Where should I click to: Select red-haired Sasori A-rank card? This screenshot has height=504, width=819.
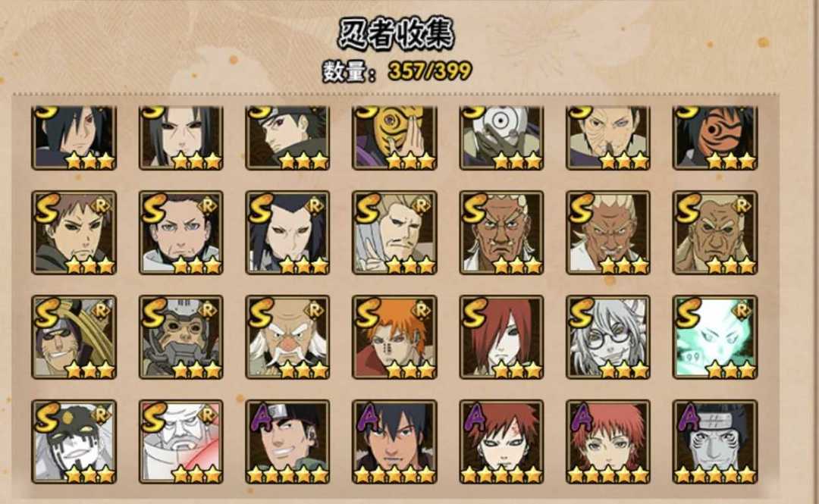pos(608,442)
